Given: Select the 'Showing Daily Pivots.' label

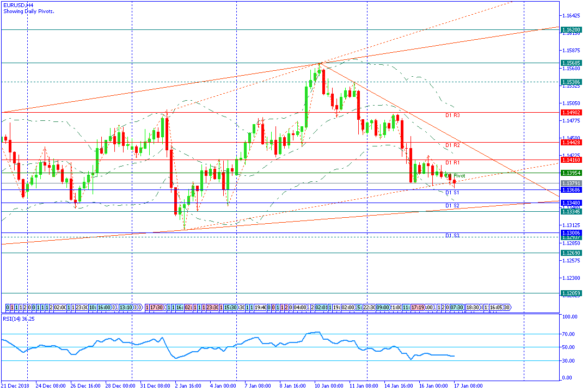Looking at the screenshot, I should point(29,11).
